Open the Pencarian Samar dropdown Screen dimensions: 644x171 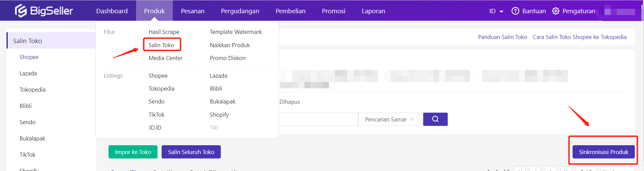click(x=389, y=119)
